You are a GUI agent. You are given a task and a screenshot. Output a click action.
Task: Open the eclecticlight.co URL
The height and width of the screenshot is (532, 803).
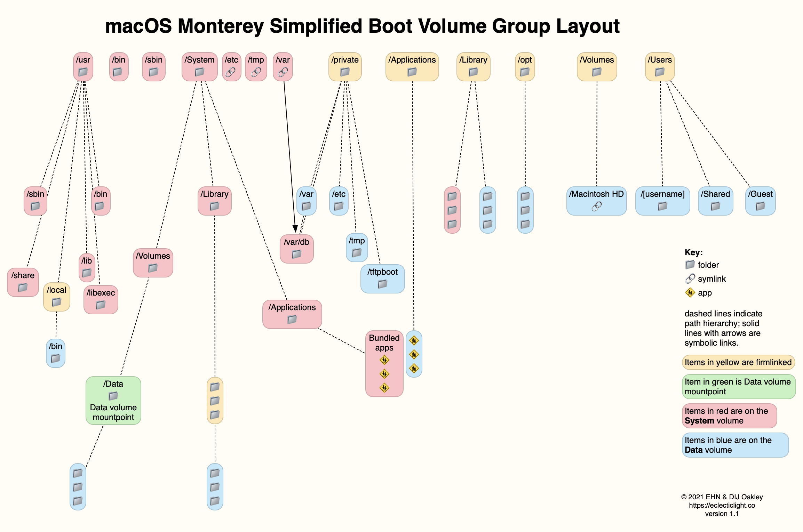point(722,505)
